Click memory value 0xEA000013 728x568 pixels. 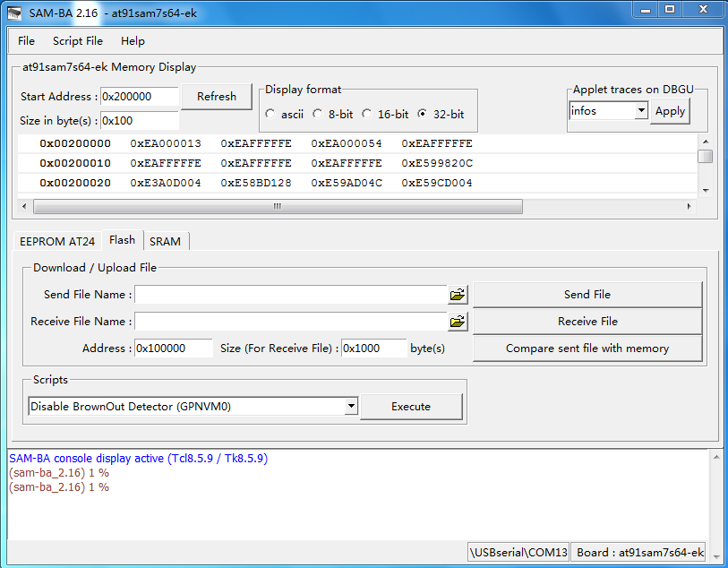(166, 143)
